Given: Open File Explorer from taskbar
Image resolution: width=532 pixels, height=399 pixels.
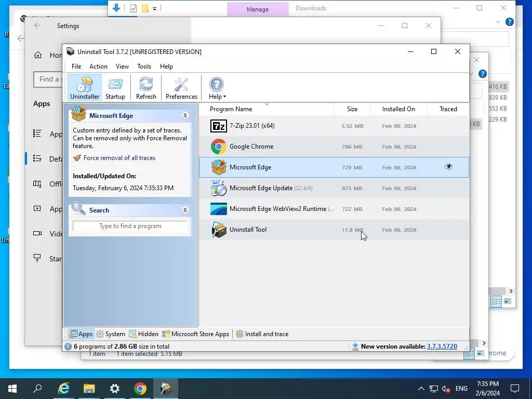Looking at the screenshot, I should [x=89, y=389].
